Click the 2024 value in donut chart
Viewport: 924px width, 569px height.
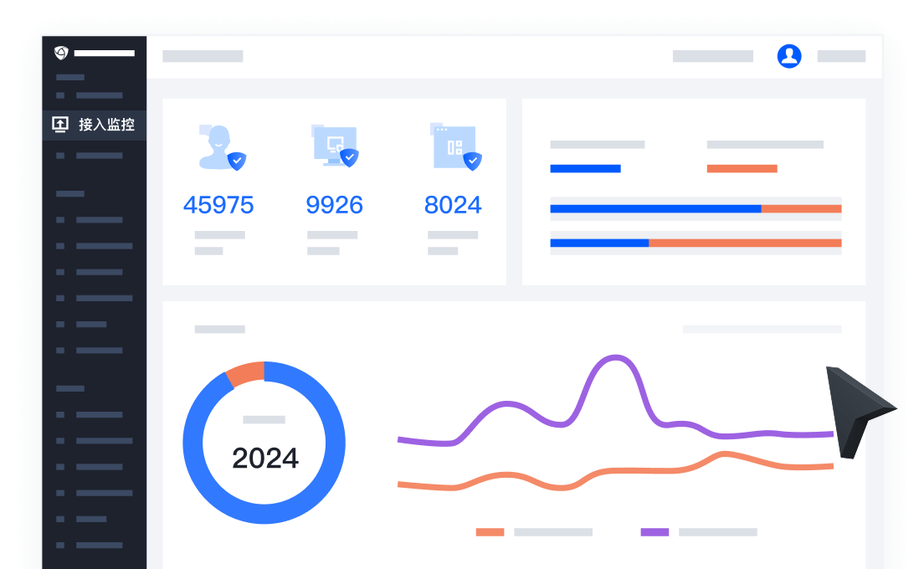point(265,459)
